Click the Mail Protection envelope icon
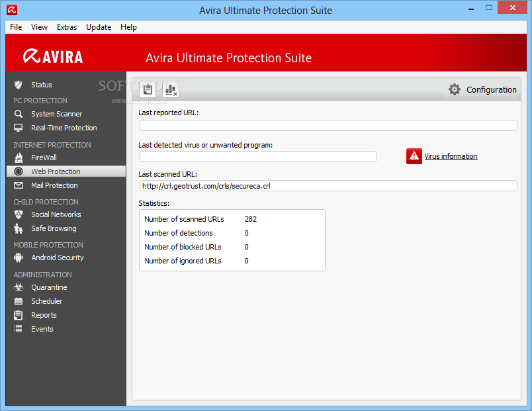 point(19,185)
